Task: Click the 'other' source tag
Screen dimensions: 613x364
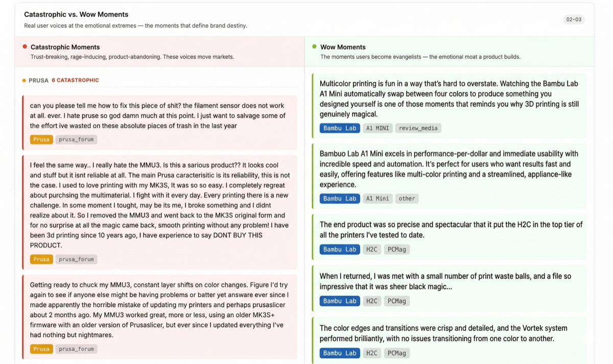Action: tap(407, 199)
